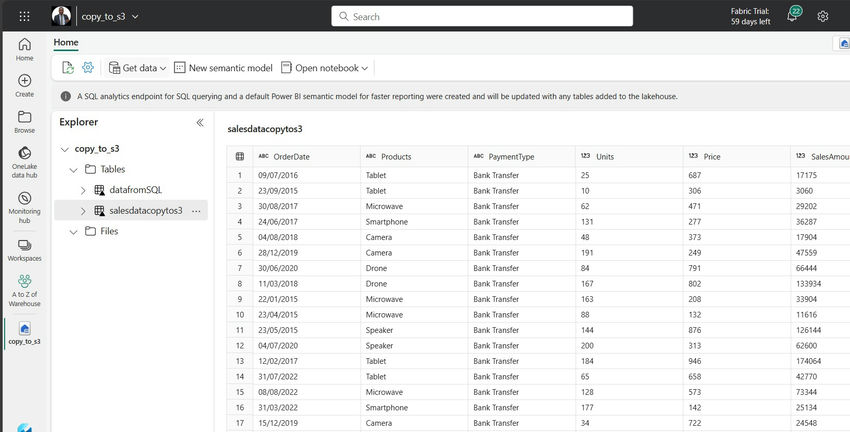The image size is (850, 432).
Task: Collapse the Tables folder
Action: coord(74,170)
